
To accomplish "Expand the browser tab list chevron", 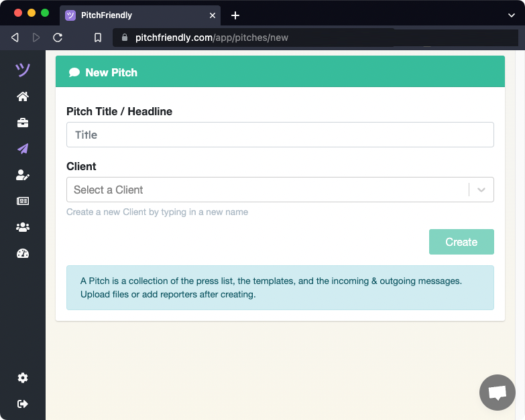I will 512,15.
